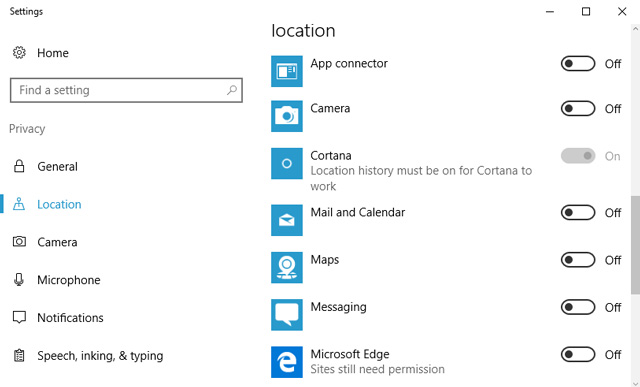The image size is (640, 387).
Task: Click 'Sites still need permission' text
Action: point(378,369)
